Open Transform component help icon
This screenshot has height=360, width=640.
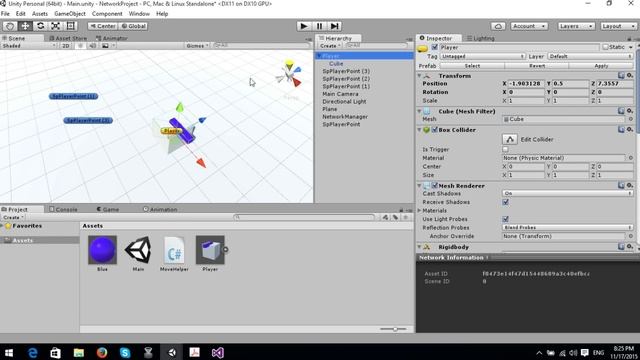coord(621,76)
